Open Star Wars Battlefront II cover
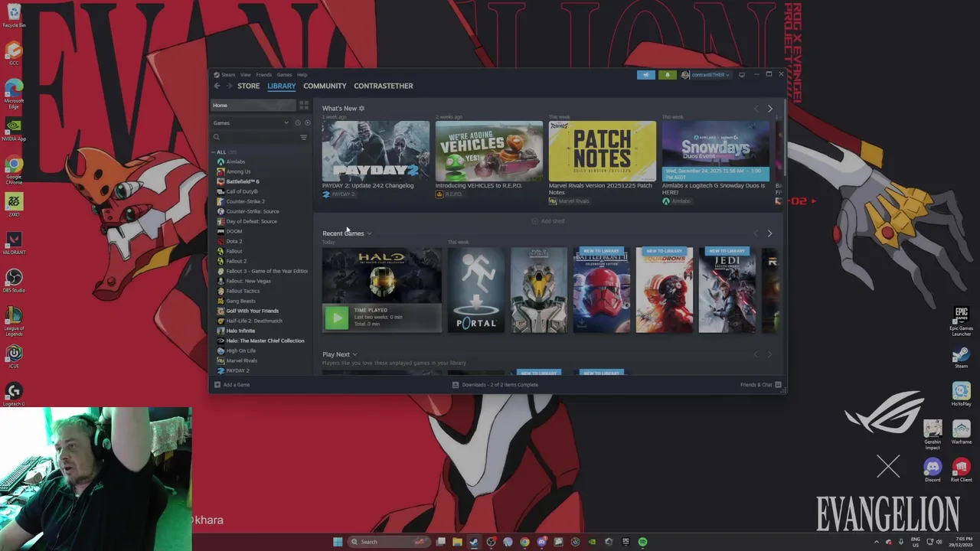Viewport: 980px width, 551px height. [601, 290]
